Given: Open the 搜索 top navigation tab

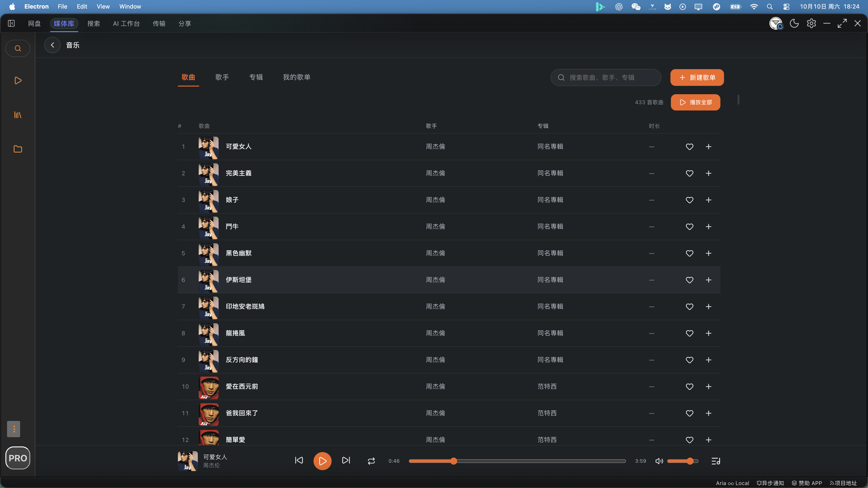Looking at the screenshot, I should [x=94, y=23].
